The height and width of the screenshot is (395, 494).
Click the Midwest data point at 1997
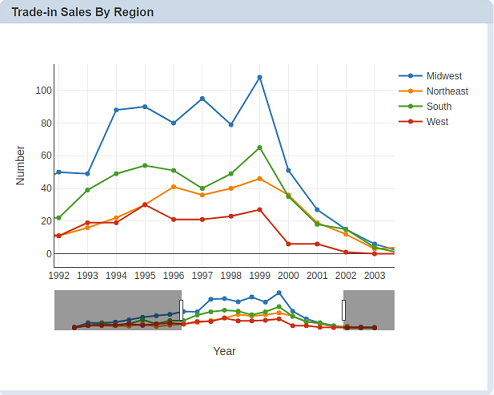(202, 99)
